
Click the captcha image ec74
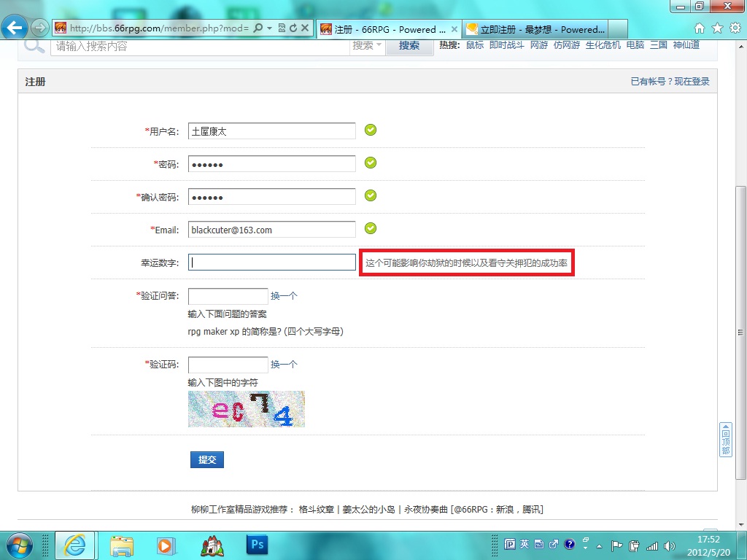tap(247, 409)
